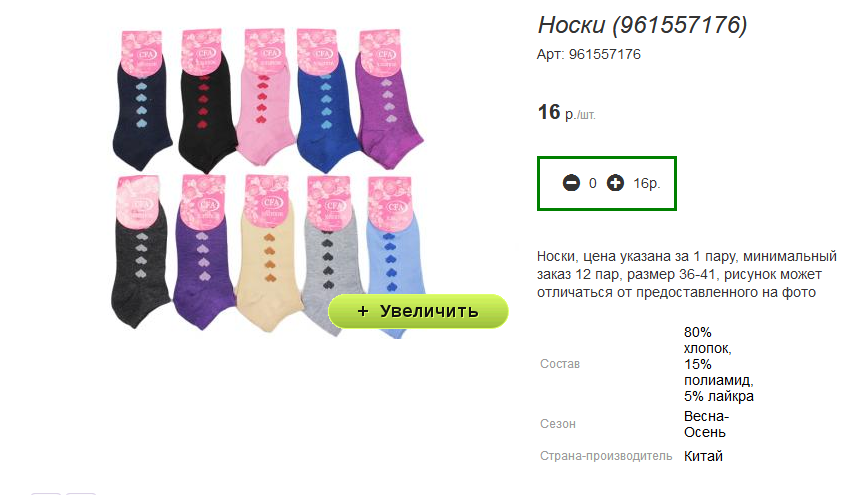Increase quantity with the plus icon
The width and height of the screenshot is (868, 495).
point(615,183)
